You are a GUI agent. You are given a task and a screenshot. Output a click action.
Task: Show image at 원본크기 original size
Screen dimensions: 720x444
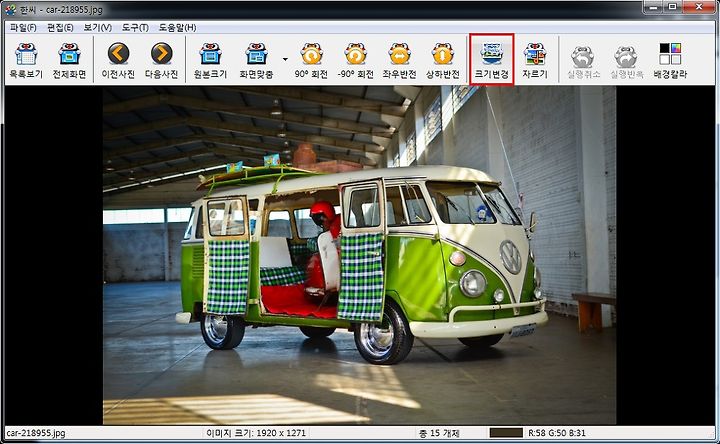pyautogui.click(x=210, y=60)
